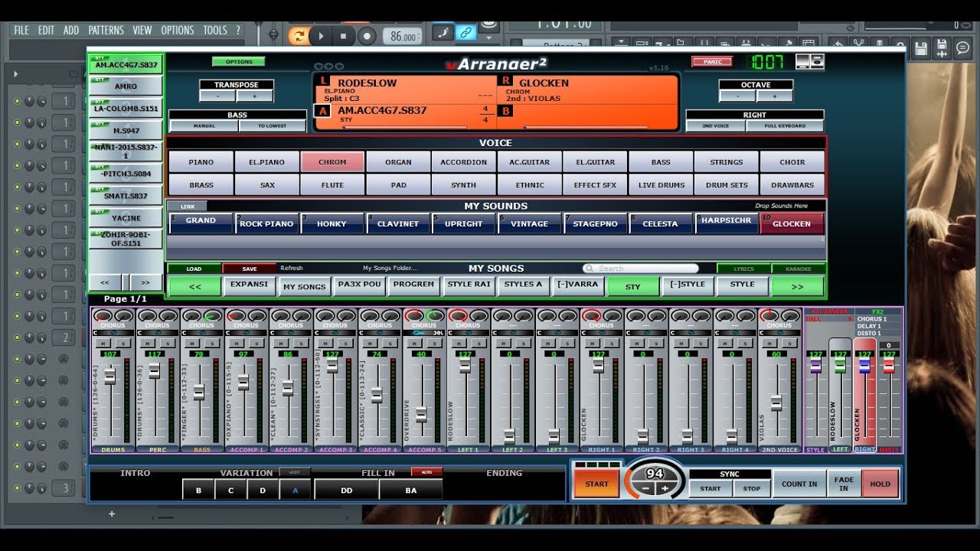Select the ORGAN voice category

click(398, 162)
